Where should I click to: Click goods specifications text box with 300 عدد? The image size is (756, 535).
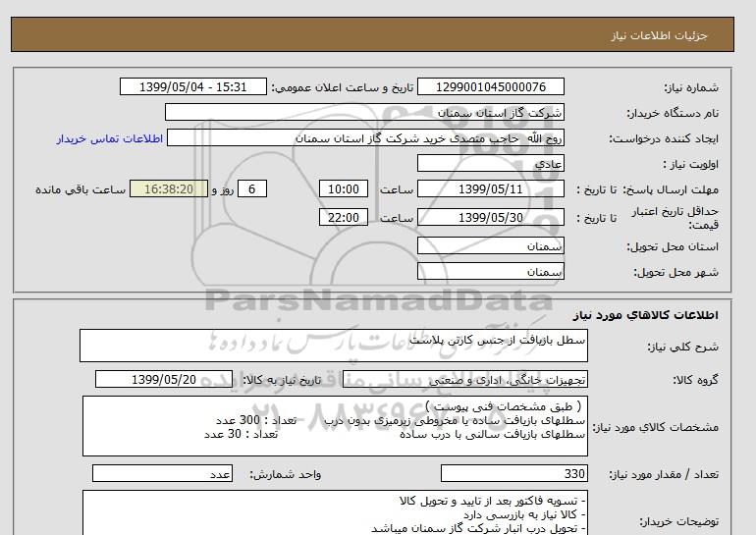[x=335, y=426]
